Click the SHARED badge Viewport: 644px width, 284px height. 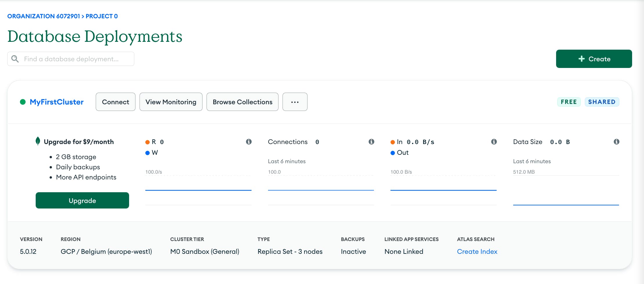(x=602, y=102)
